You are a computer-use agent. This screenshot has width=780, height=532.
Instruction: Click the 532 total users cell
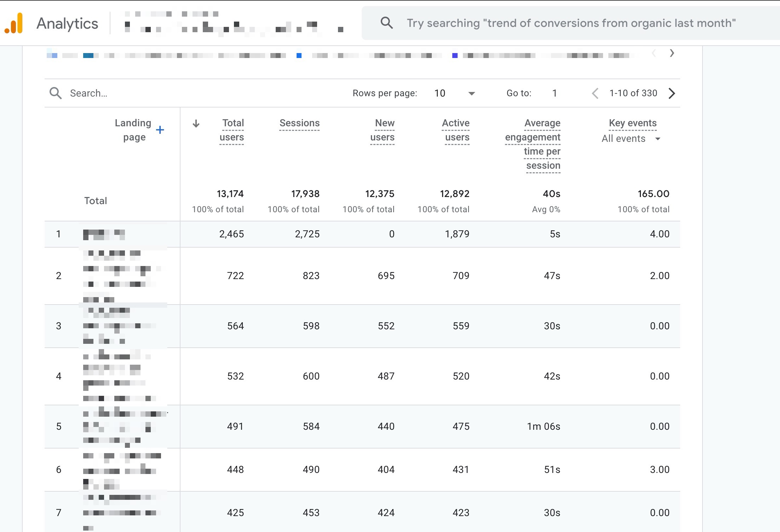pos(235,376)
